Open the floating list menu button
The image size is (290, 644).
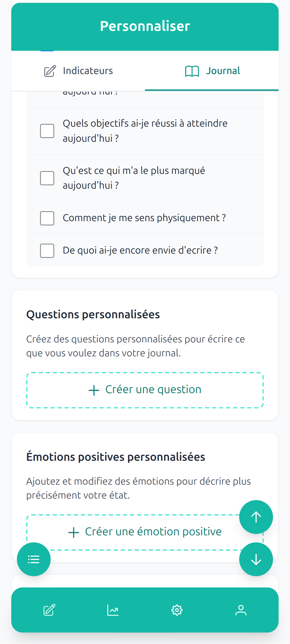34,559
